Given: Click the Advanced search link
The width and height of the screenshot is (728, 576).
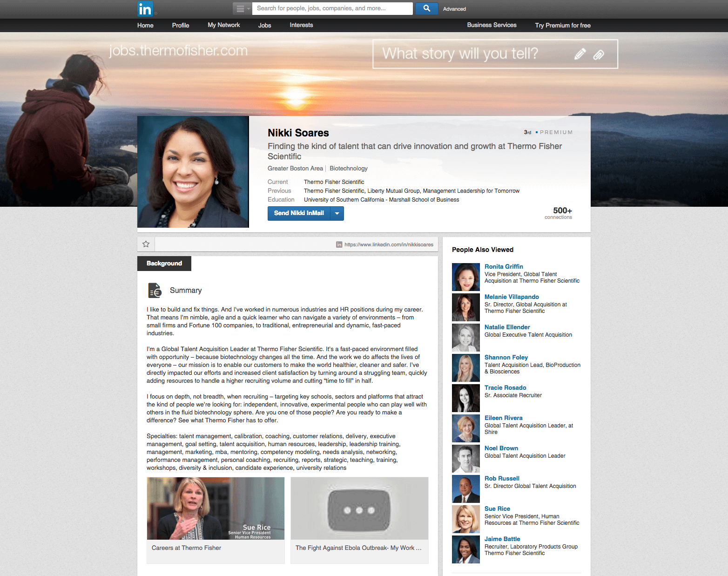Looking at the screenshot, I should [x=454, y=8].
